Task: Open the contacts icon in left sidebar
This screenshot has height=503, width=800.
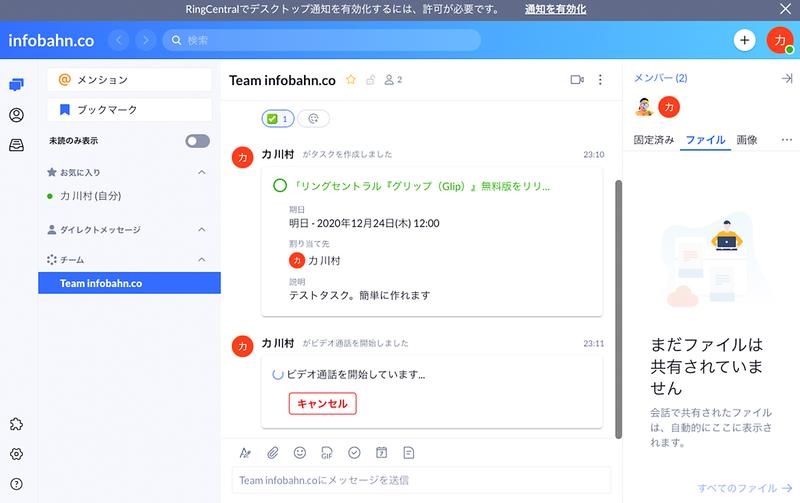Action: point(16,115)
